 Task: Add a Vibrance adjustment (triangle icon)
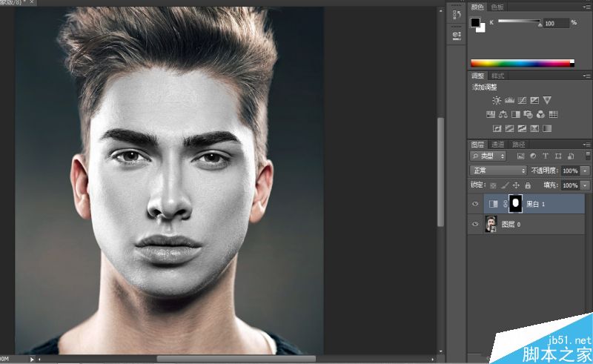547,100
